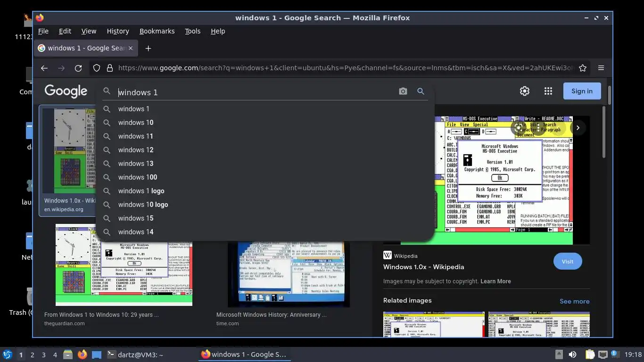The width and height of the screenshot is (644, 362).
Task: Switch to workspace 2
Action: coord(32,354)
